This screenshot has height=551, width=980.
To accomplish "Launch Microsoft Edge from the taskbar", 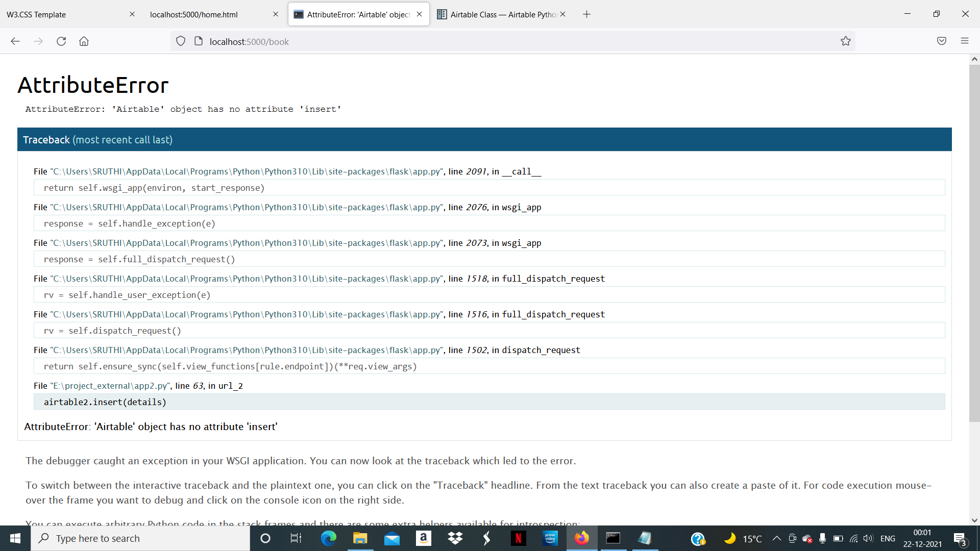I will [x=328, y=538].
